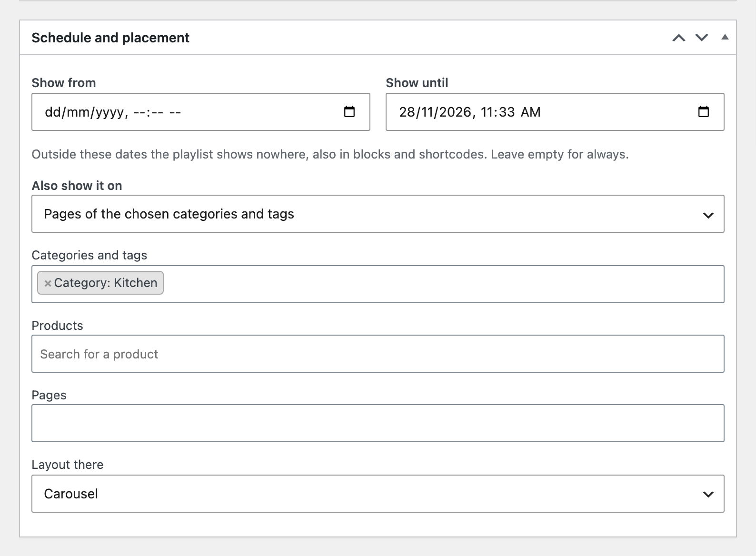The width and height of the screenshot is (756, 556).
Task: Click the Search for a product field
Action: tap(378, 354)
